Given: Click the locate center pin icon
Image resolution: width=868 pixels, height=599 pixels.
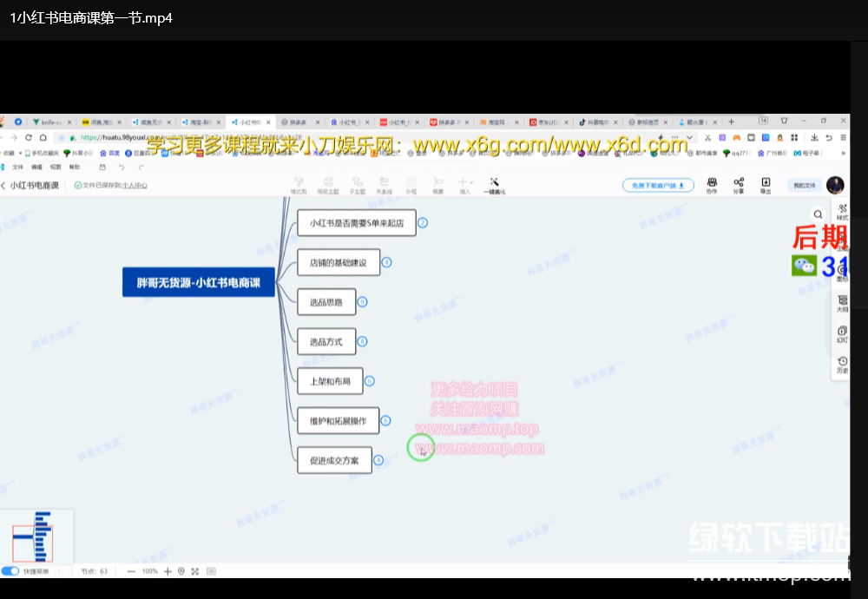Looking at the screenshot, I should tap(181, 571).
